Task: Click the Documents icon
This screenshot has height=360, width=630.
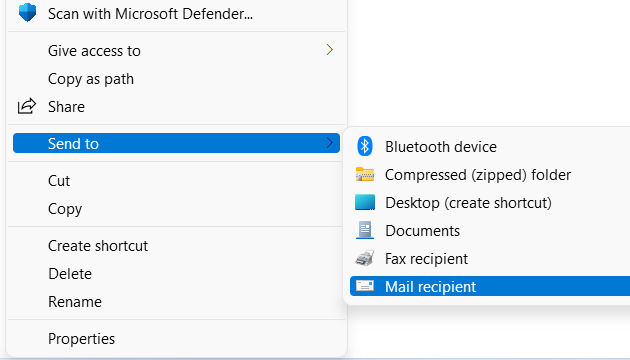Action: tap(365, 230)
